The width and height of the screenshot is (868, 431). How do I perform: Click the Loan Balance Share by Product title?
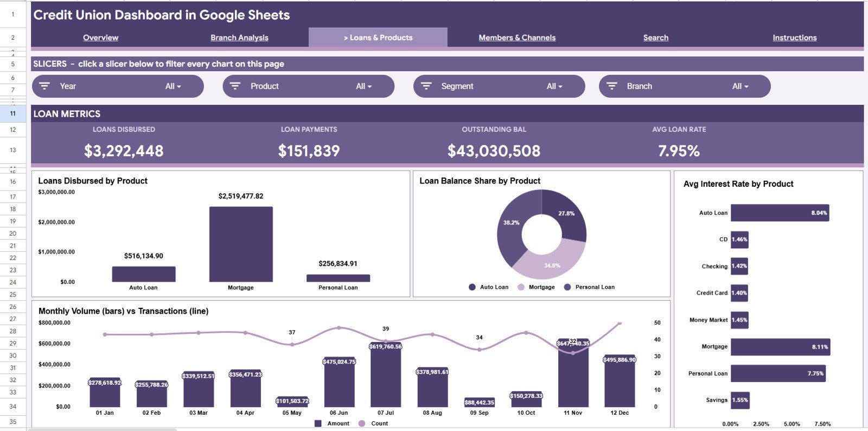point(480,181)
